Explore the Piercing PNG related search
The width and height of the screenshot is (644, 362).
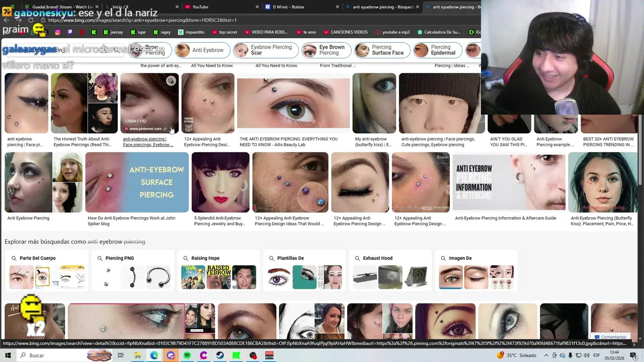click(133, 270)
